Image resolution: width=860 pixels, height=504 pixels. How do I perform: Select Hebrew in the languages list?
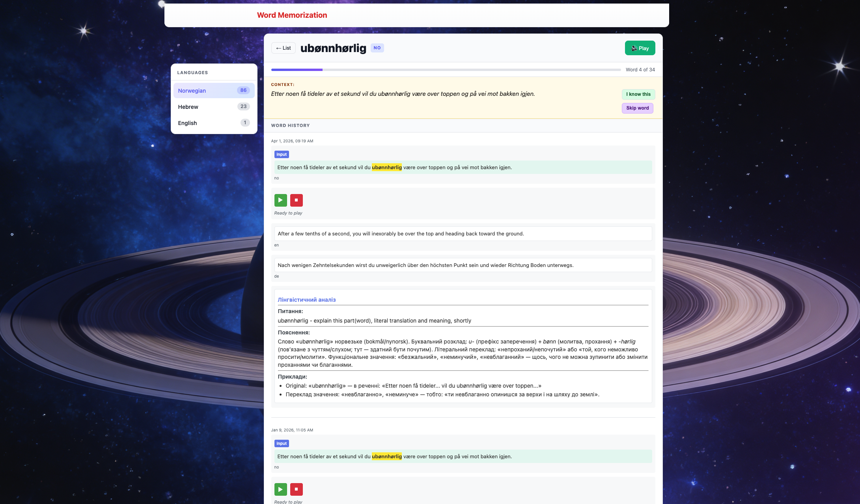point(214,106)
